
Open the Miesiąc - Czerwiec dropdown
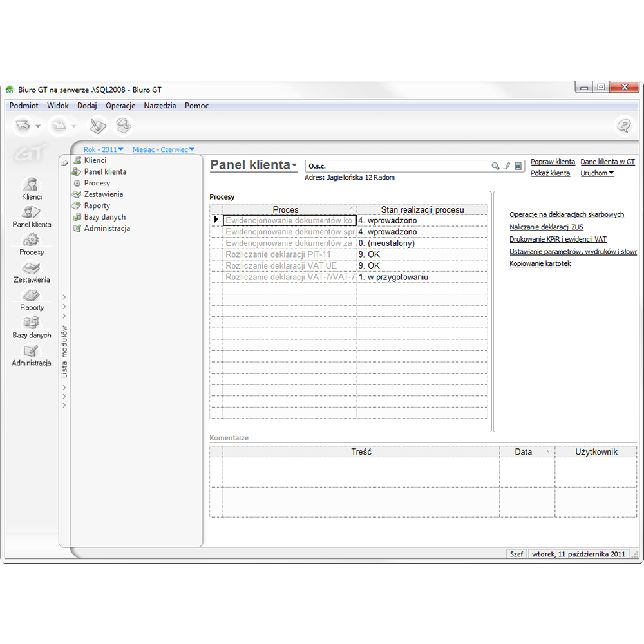tap(164, 150)
